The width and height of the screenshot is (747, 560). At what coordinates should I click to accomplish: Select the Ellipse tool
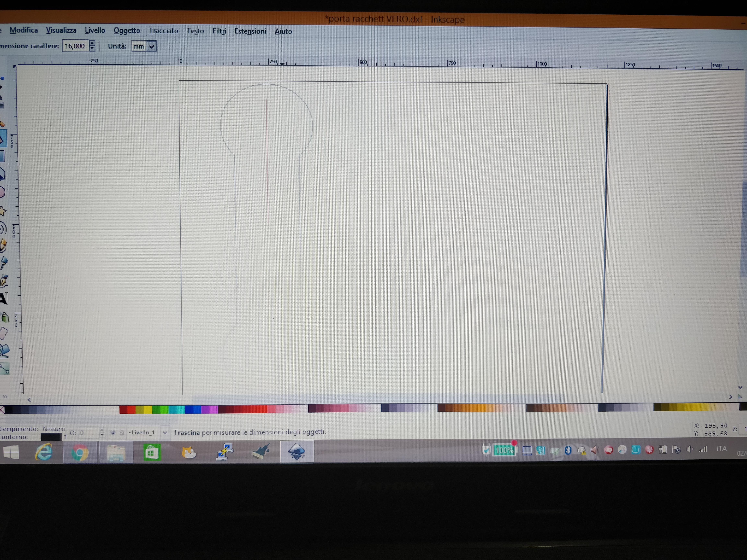coord(2,192)
